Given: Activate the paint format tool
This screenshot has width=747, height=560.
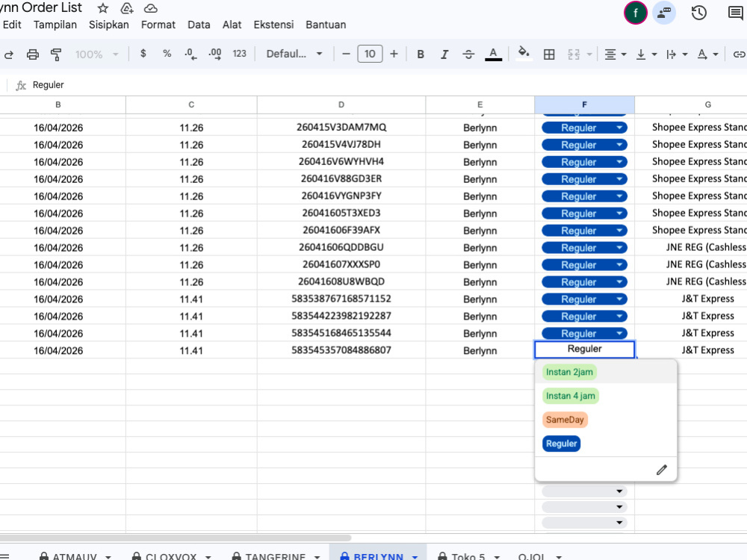Looking at the screenshot, I should [56, 55].
